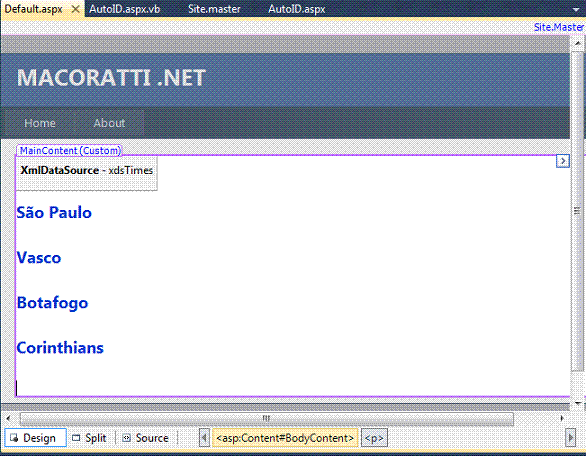Viewport: 586px width, 457px height.
Task: Select the asp:Content#BodyContent tag
Action: (285, 438)
